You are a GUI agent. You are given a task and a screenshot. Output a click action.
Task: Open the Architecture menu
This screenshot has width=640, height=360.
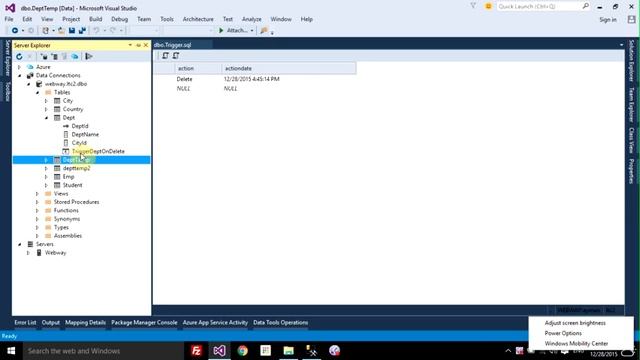click(198, 19)
